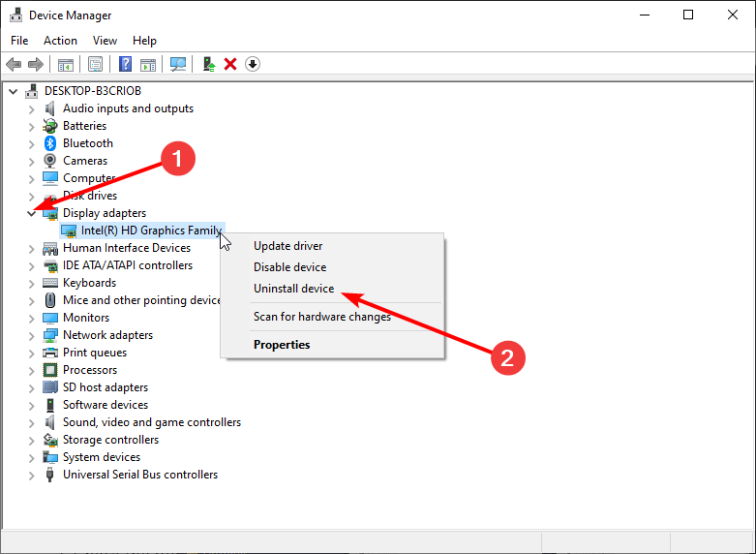Screen dimensions: 756x554
Task: Choose Update driver from context menu
Action: (x=332, y=246)
